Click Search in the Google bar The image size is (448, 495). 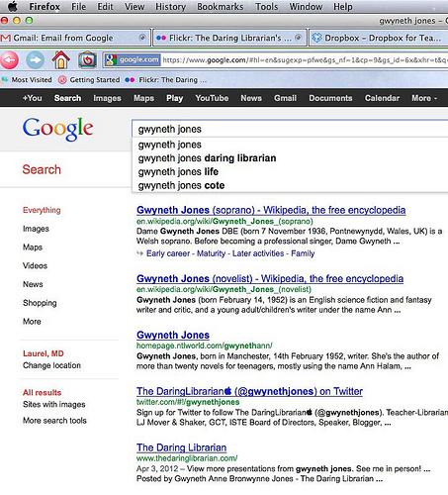pyautogui.click(x=67, y=98)
